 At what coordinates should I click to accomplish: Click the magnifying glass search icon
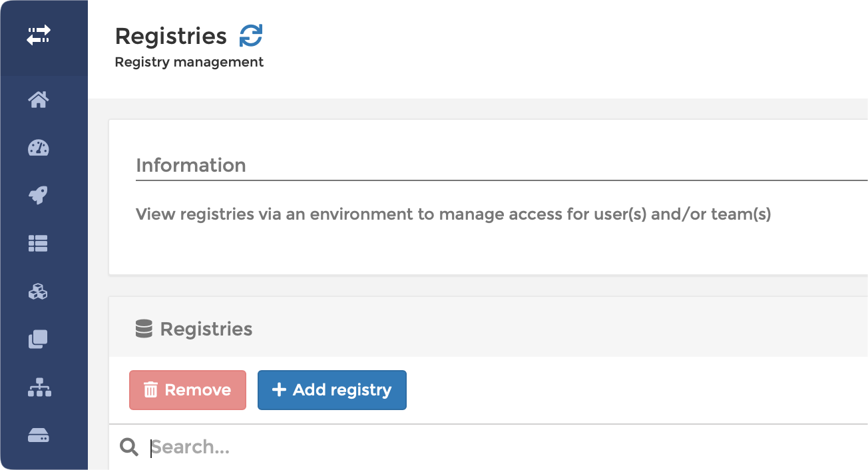pos(129,447)
